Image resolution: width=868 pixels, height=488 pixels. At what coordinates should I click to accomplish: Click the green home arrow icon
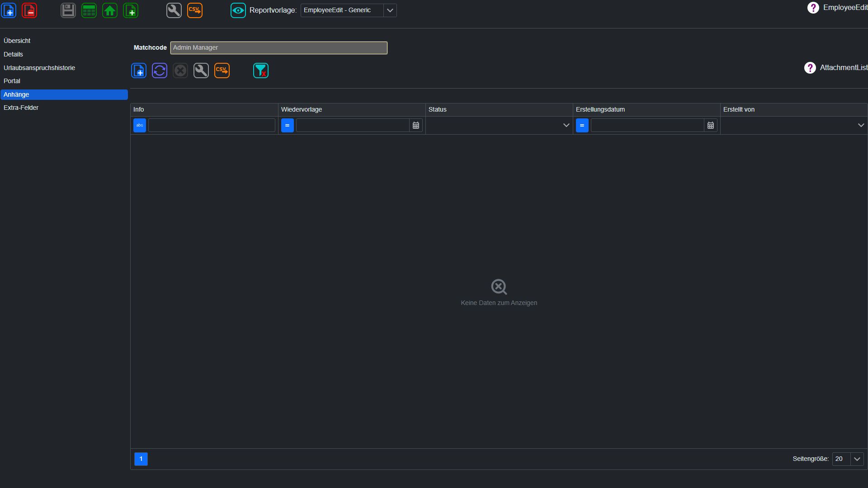110,10
